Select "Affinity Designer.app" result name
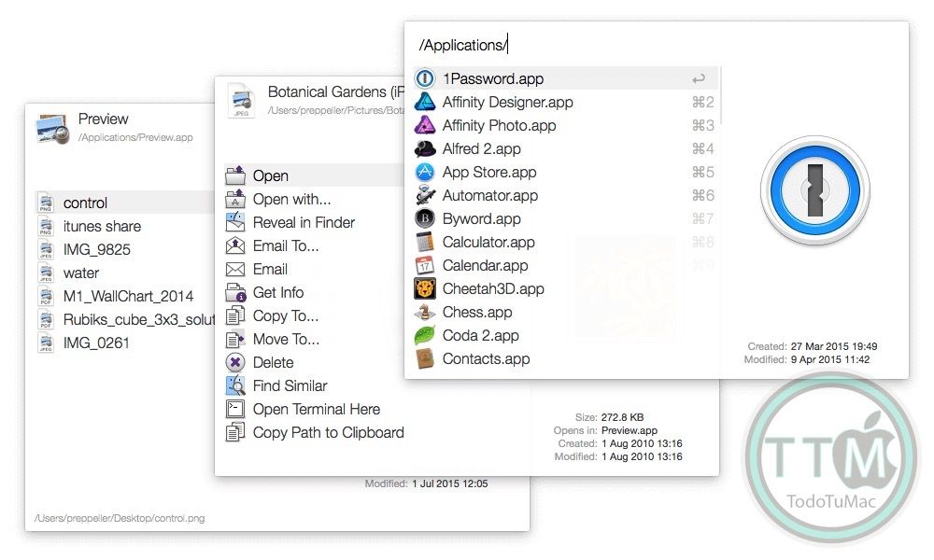The height and width of the screenshot is (560, 934). coord(508,102)
